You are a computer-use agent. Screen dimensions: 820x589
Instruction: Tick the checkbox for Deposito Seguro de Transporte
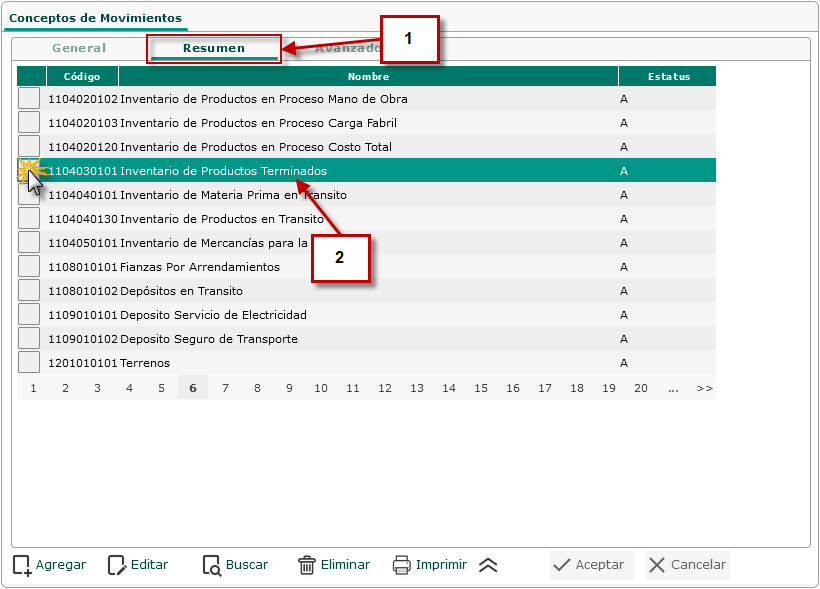pyautogui.click(x=29, y=338)
